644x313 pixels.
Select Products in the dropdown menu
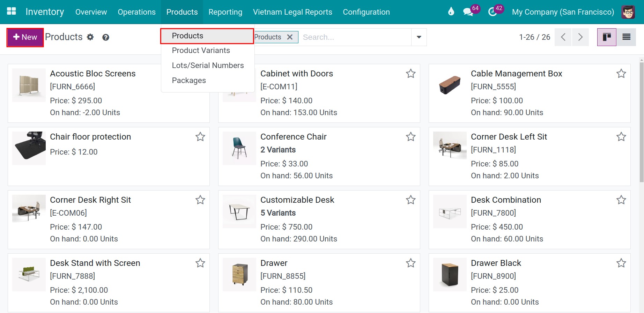[207, 36]
